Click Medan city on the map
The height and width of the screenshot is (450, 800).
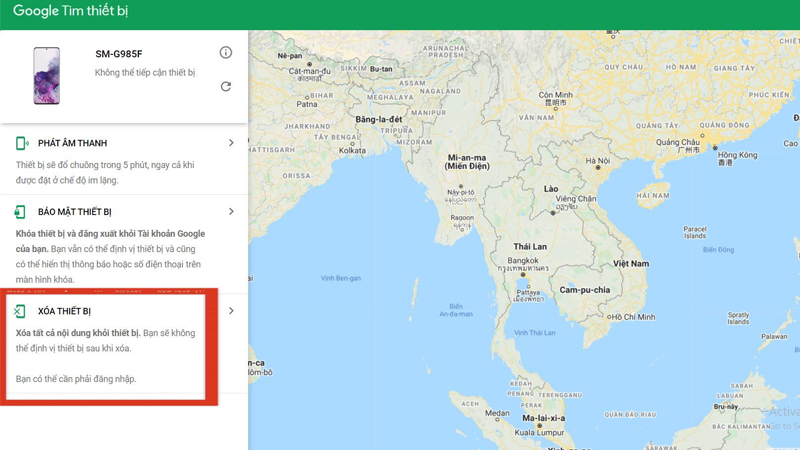point(497,413)
